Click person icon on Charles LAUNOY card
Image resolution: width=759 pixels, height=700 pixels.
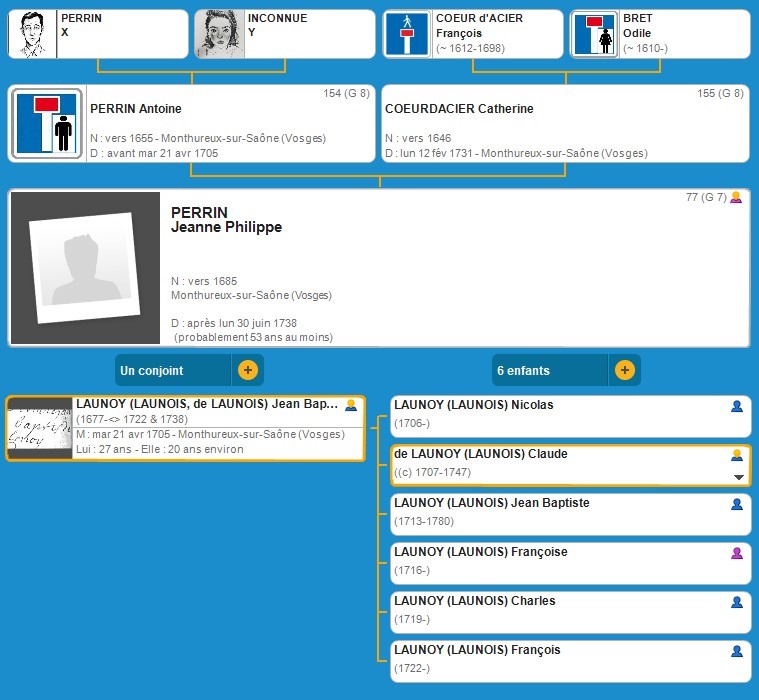(x=737, y=602)
